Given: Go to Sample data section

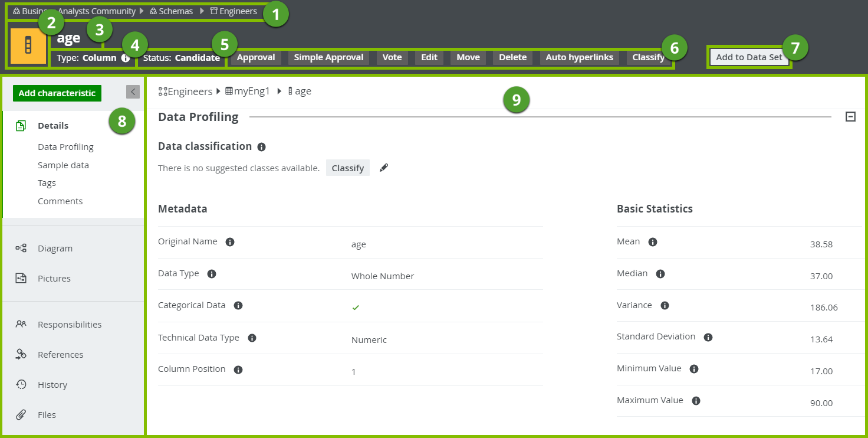Looking at the screenshot, I should tap(63, 165).
